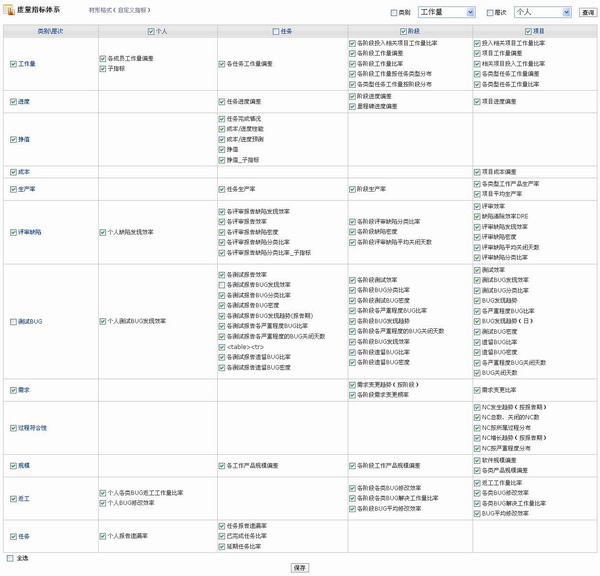600x576 pixels.
Task: Uncheck the 挣值 category row checkbox
Action: pyautogui.click(x=14, y=139)
